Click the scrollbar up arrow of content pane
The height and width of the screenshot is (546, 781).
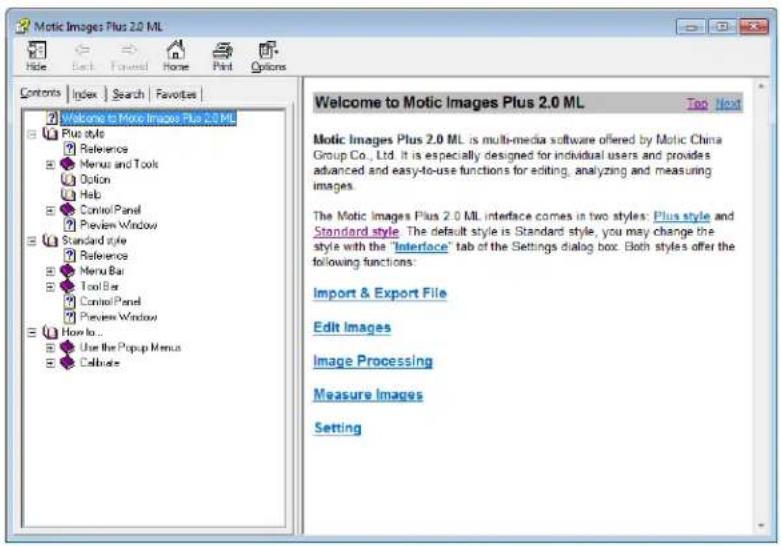761,86
